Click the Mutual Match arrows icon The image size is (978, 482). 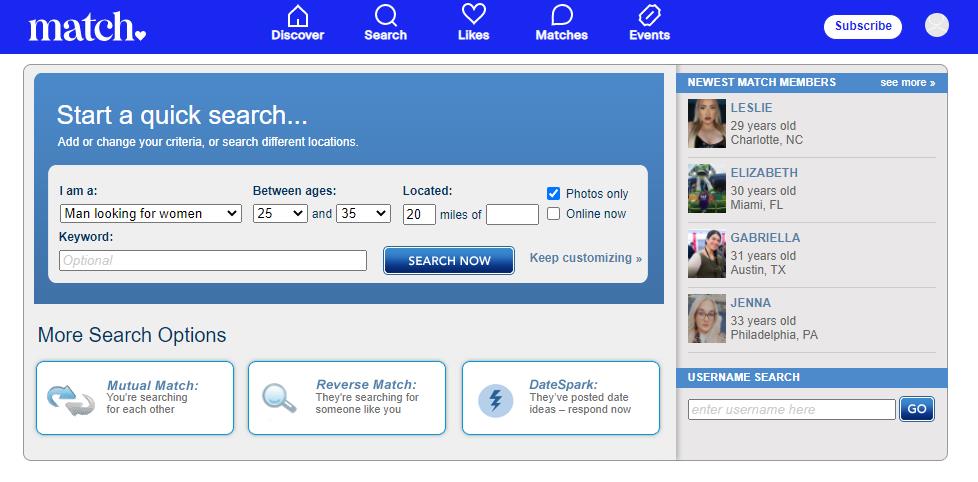click(x=70, y=399)
